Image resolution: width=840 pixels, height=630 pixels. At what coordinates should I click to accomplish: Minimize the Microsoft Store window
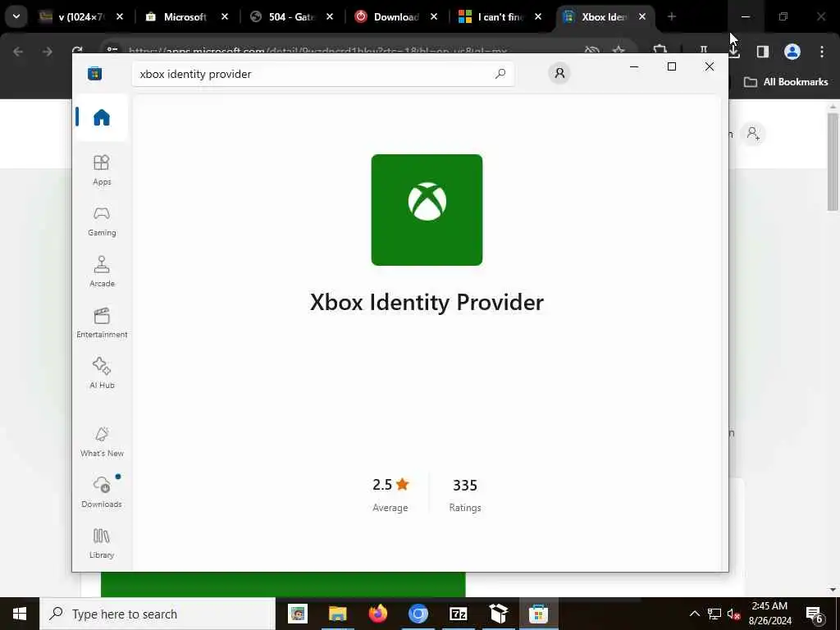tap(634, 66)
